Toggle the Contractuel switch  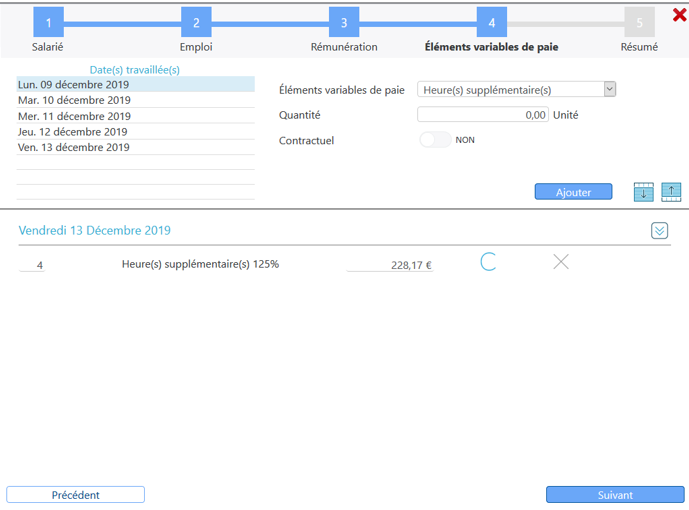435,140
